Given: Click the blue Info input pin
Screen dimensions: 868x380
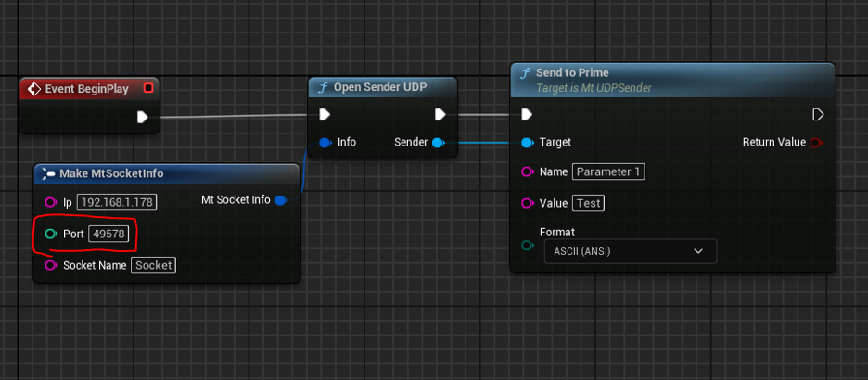Looking at the screenshot, I should (x=325, y=143).
